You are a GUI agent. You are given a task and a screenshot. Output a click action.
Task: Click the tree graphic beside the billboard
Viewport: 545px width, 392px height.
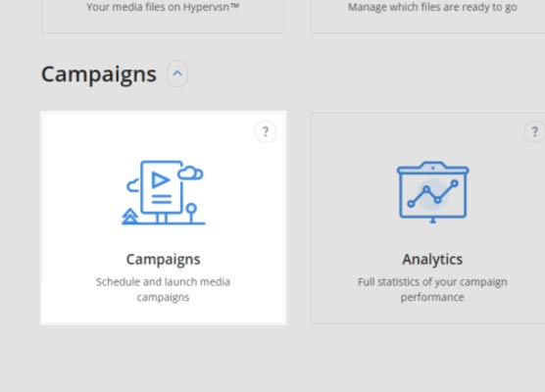click(x=130, y=216)
